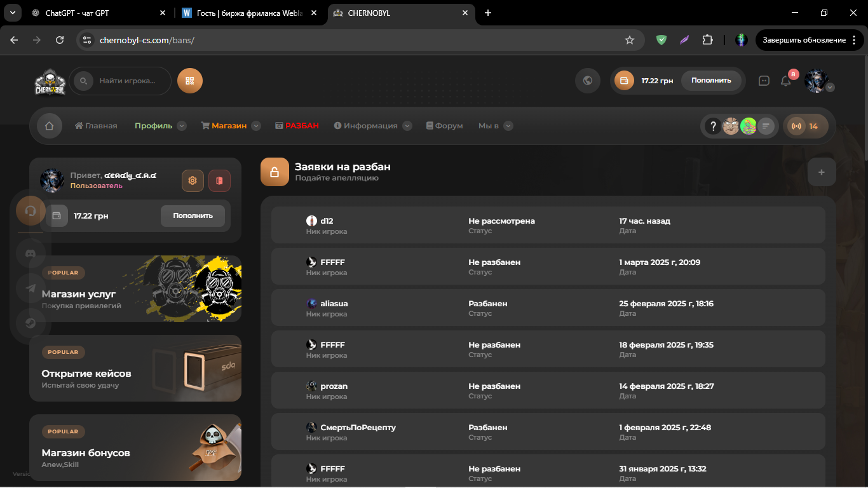Image resolution: width=868 pixels, height=488 pixels.
Task: Open account settings gear icon
Action: (193, 180)
